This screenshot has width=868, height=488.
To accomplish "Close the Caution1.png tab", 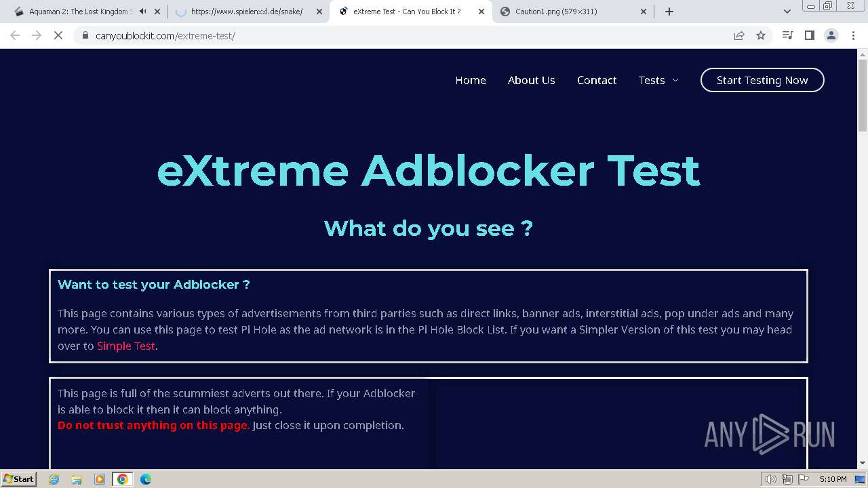I will [644, 12].
